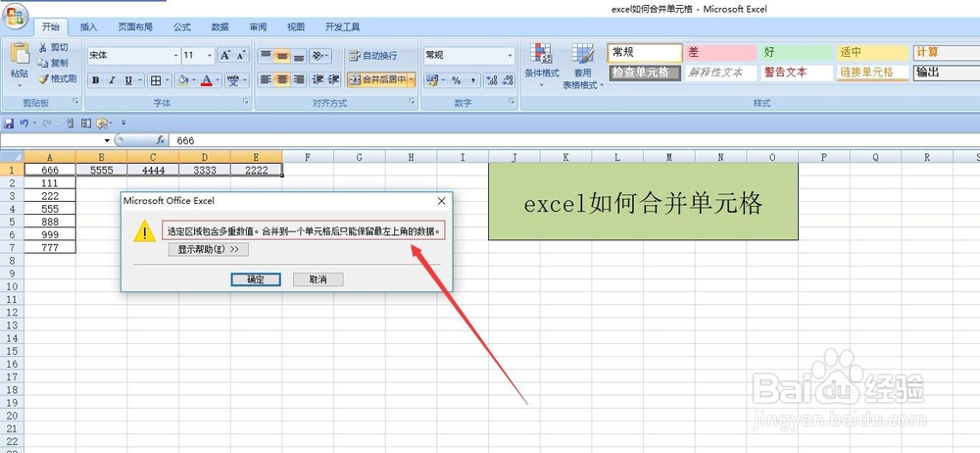Image resolution: width=980 pixels, height=453 pixels.
Task: Click Save icon in quick access toolbar
Action: [x=9, y=124]
